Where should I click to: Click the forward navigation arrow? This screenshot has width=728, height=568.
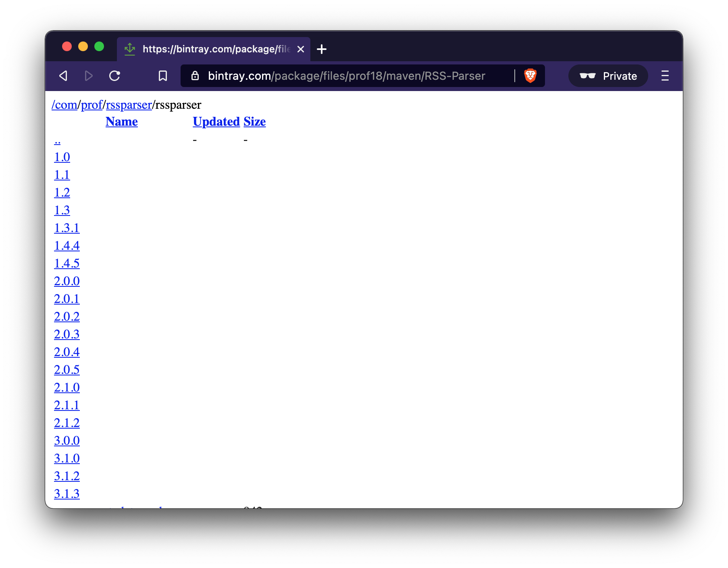[x=89, y=76]
